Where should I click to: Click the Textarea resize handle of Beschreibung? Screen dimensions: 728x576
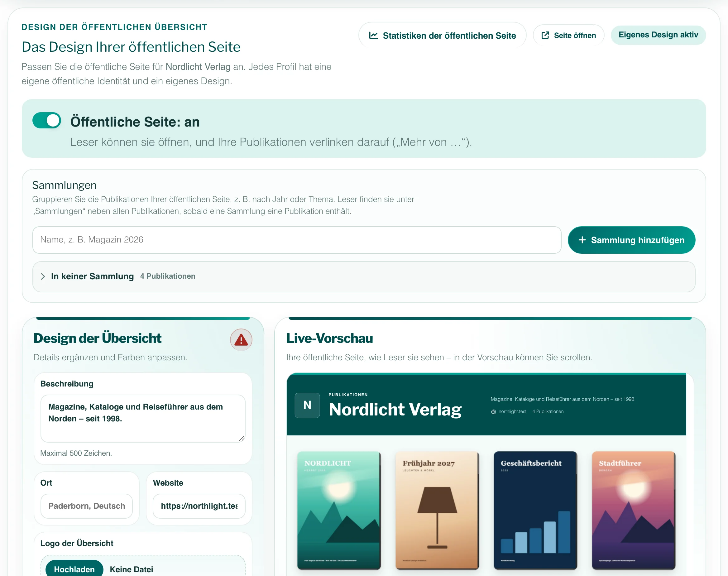(x=242, y=439)
